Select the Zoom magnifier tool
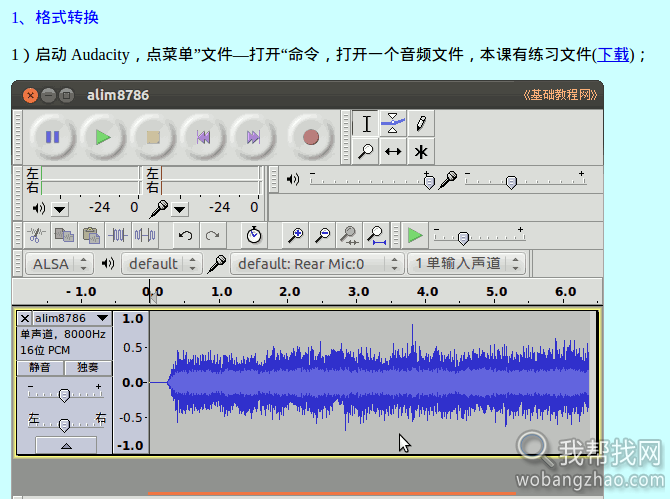 click(365, 151)
